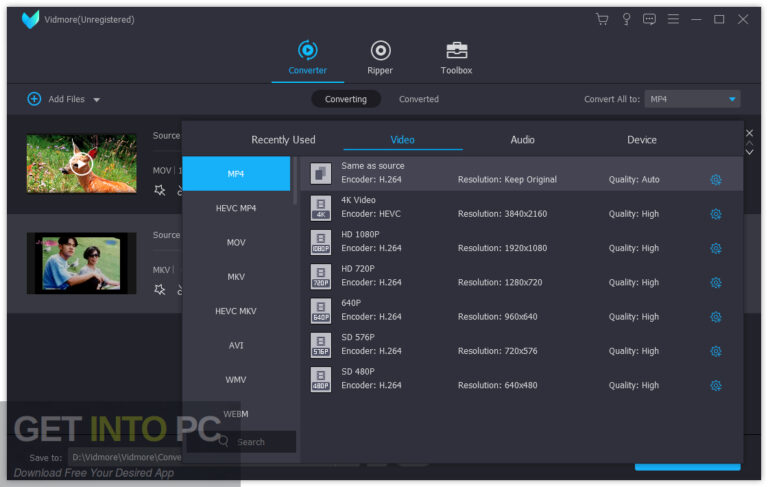The image size is (768, 487).
Task: Choose AVI in format list
Action: tap(236, 345)
